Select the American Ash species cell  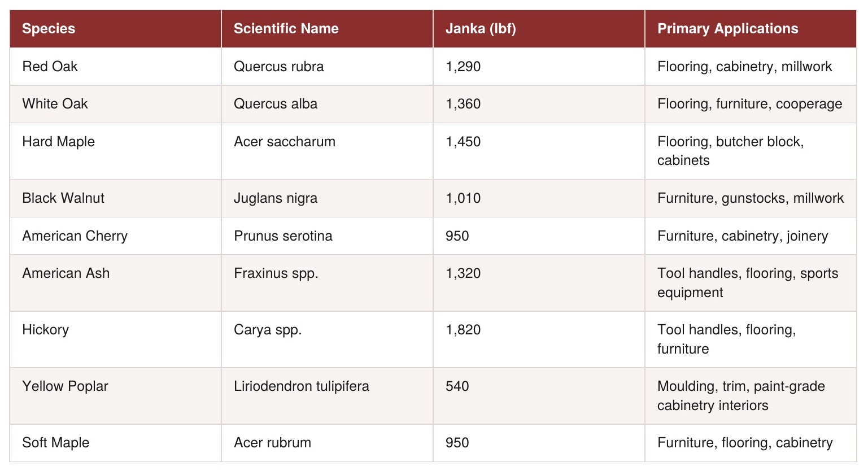tap(115, 283)
